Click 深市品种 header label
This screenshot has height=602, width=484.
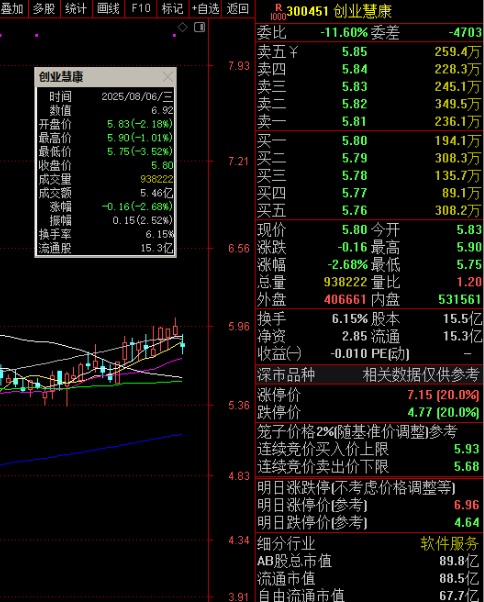(286, 375)
